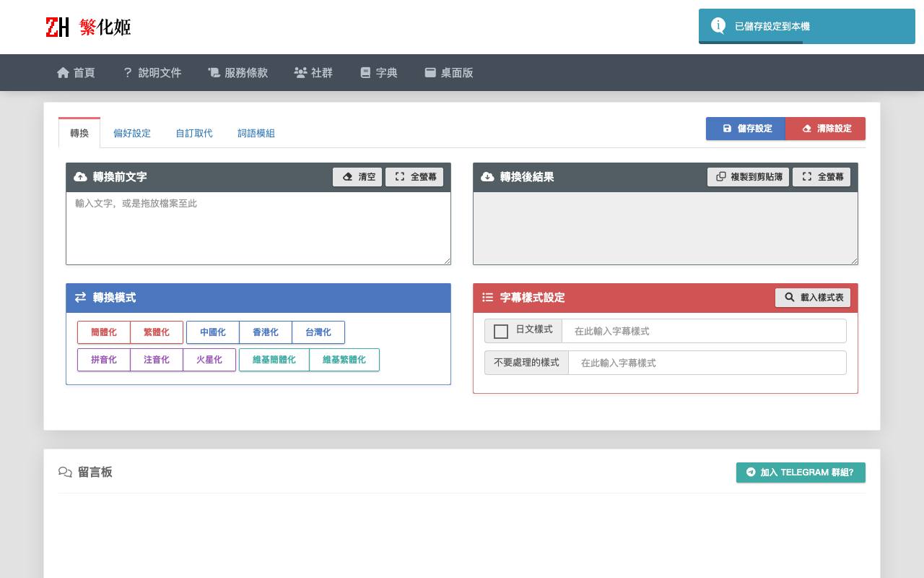This screenshot has height=578, width=924.
Task: Convert using 繁體化 mode
Action: [157, 332]
